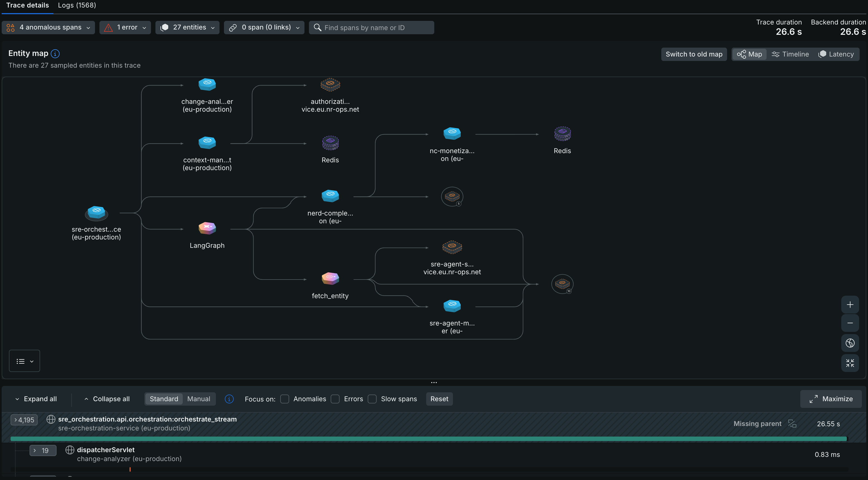Click the search magnifier icon
This screenshot has width=868, height=480.
[317, 28]
